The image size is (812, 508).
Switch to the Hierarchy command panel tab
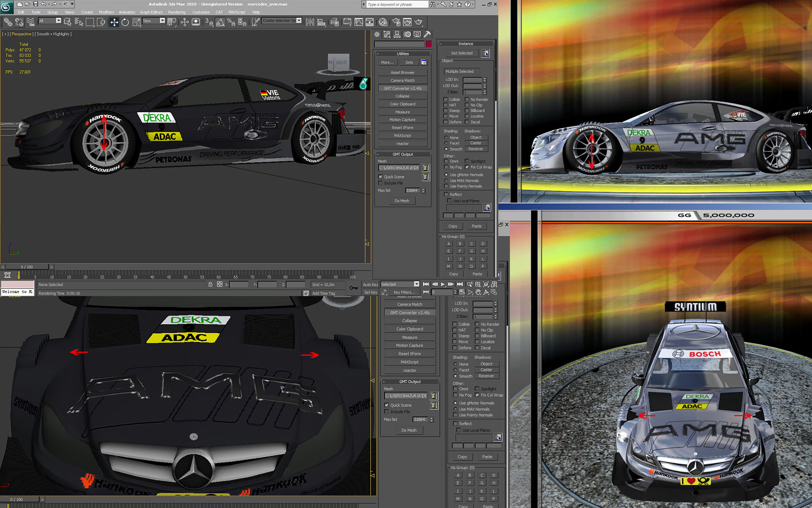397,34
